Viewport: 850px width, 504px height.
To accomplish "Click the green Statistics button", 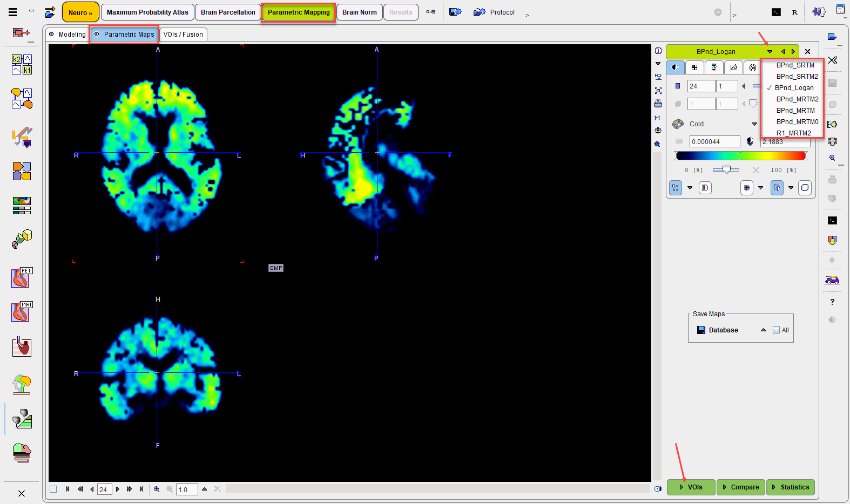I will [791, 487].
